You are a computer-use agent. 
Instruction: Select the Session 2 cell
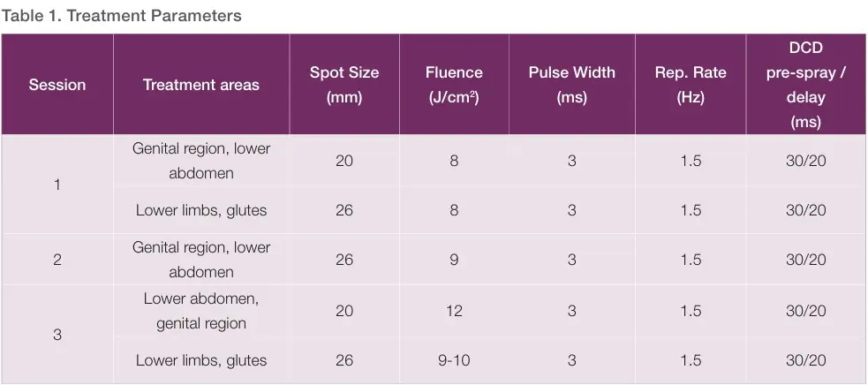tap(57, 260)
